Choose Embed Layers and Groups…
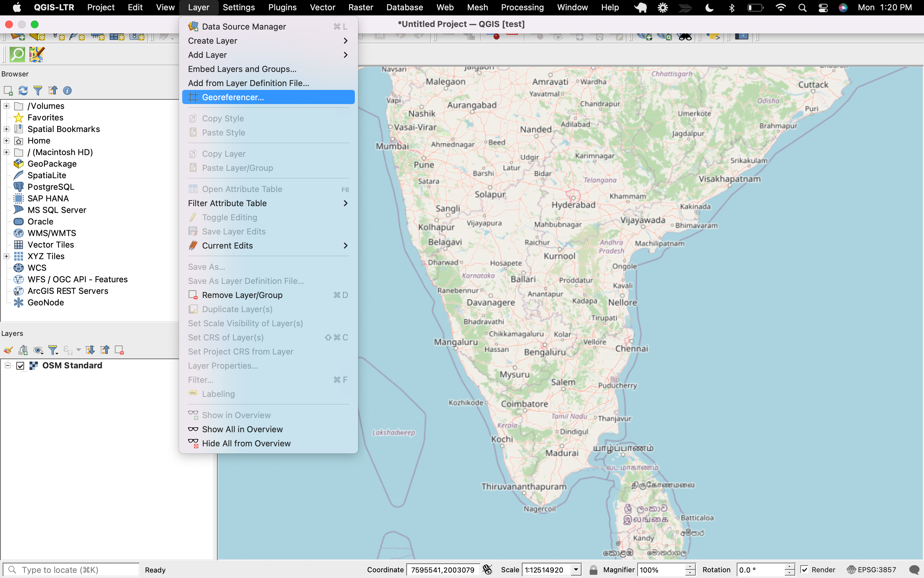The image size is (924, 578). point(269,69)
